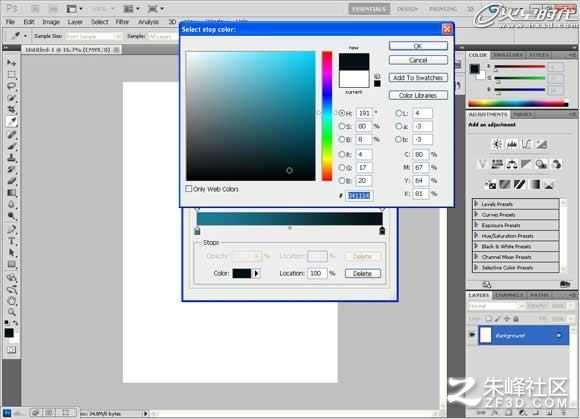Select the Type tool

click(x=11, y=241)
